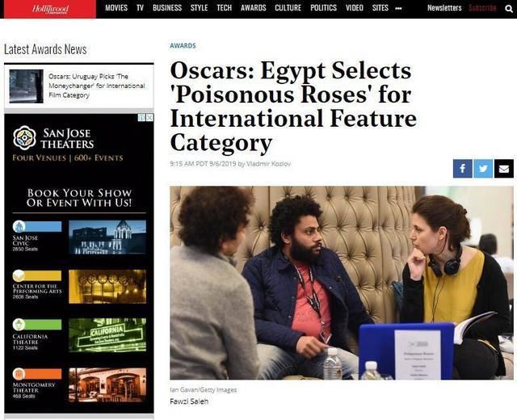Screen dimensions: 517x420
Task: Open the Newsletters link
Action: coord(444,8)
